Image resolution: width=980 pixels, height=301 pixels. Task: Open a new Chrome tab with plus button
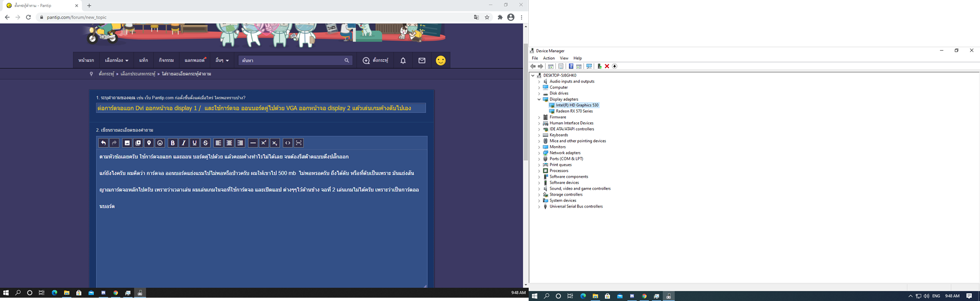tap(89, 6)
